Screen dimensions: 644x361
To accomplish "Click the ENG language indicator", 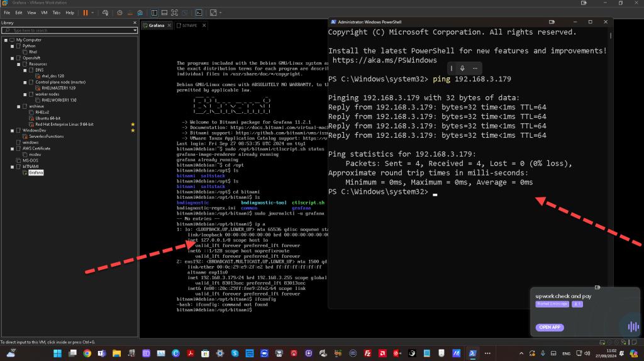I will pyautogui.click(x=567, y=353).
